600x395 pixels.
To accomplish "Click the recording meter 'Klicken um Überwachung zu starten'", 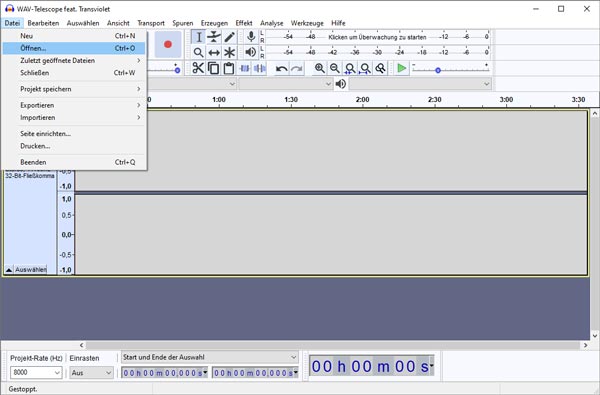I will pos(377,37).
